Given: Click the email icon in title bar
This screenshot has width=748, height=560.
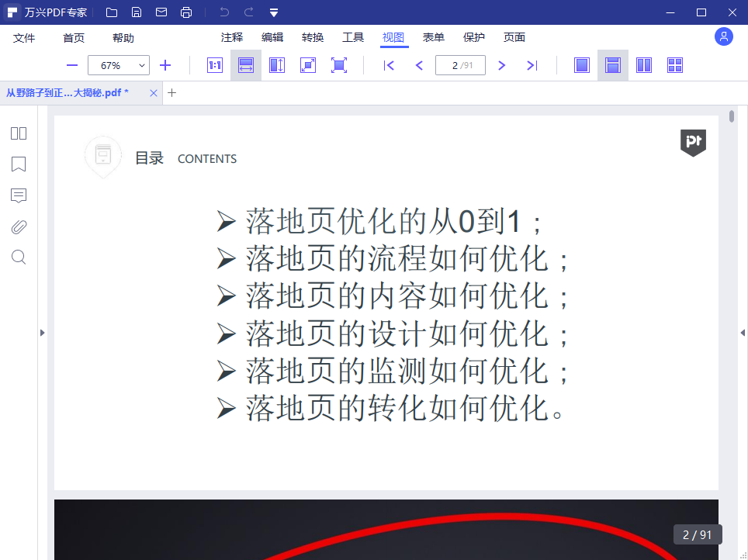Looking at the screenshot, I should (161, 12).
